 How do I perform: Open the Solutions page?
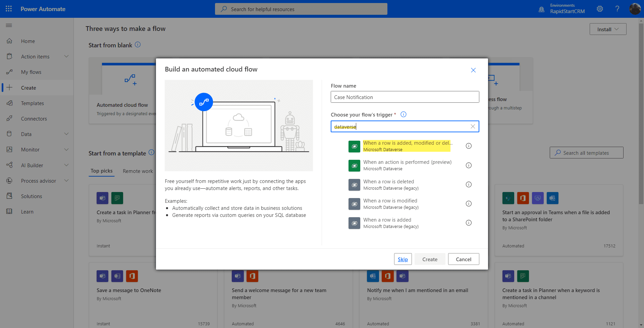tap(32, 196)
